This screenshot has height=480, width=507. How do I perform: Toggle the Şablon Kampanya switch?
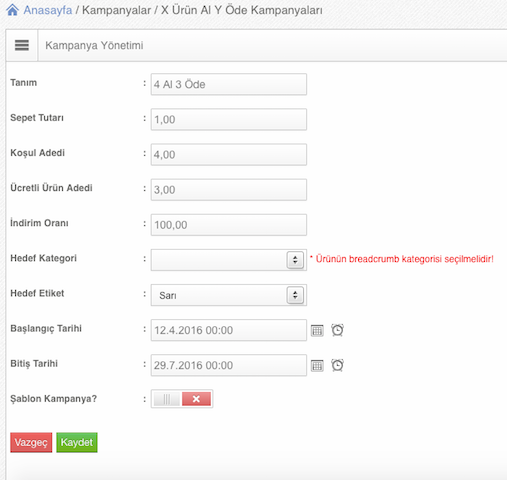point(182,399)
